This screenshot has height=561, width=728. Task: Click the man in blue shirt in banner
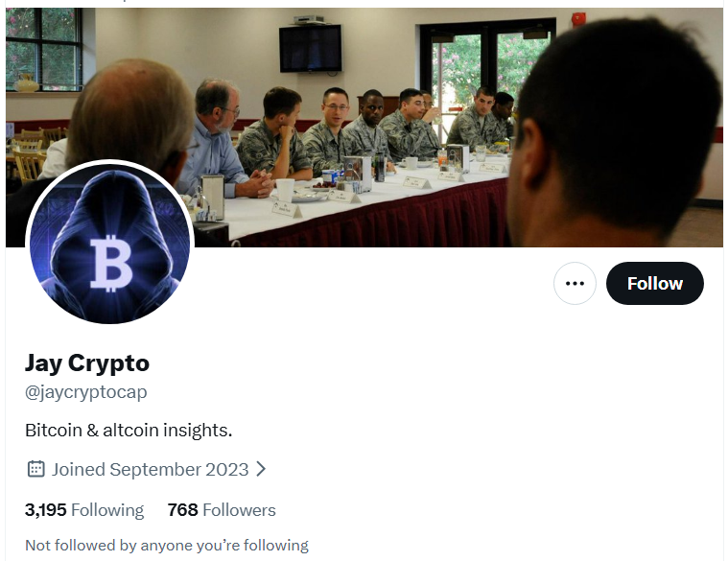(x=216, y=139)
